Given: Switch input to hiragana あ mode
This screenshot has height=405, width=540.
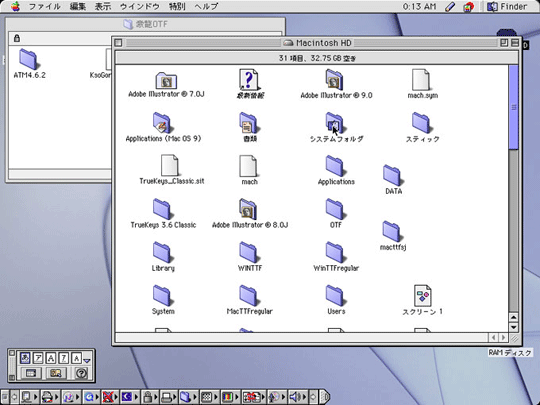Looking at the screenshot, I should [x=25, y=358].
